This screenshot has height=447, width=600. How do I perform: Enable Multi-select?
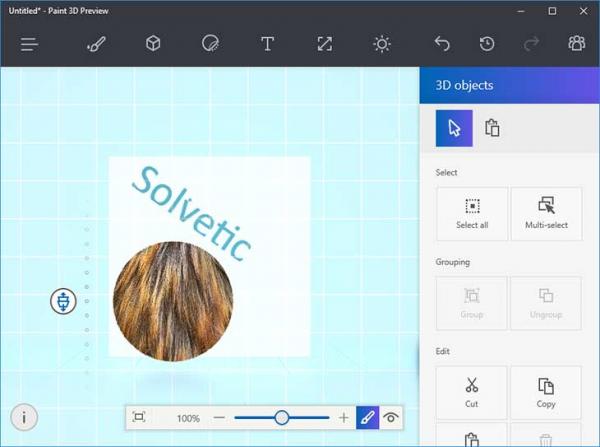point(546,214)
